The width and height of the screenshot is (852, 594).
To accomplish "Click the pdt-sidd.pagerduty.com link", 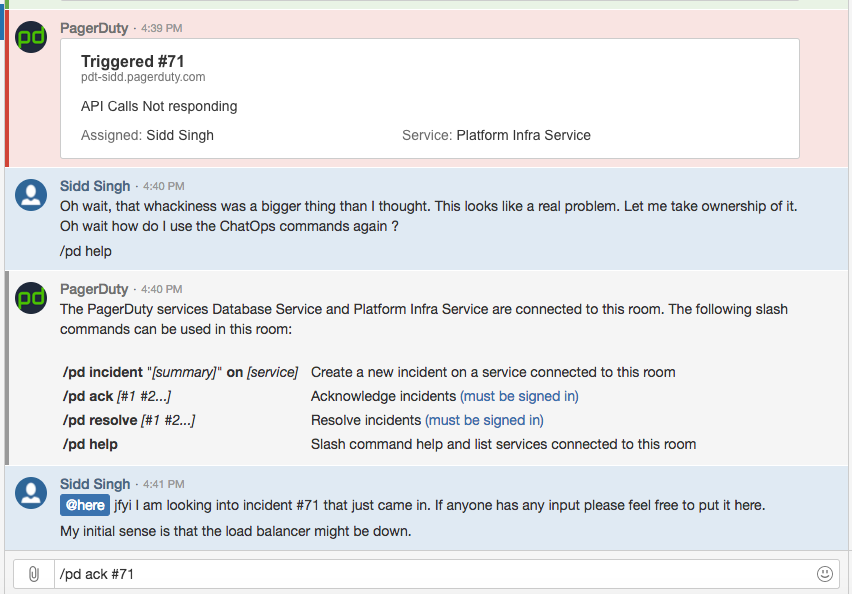I will [x=143, y=77].
